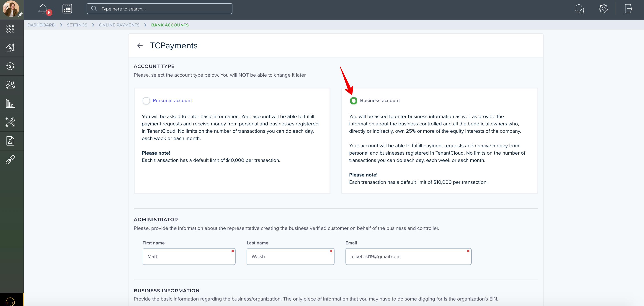Open the contacts people icon in sidebar
The image size is (644, 306).
pos(10,85)
